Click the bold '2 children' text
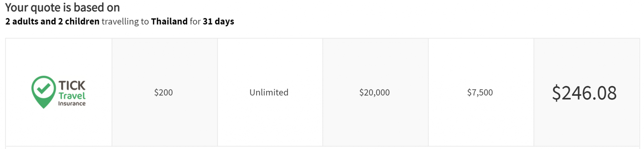 click(x=79, y=21)
